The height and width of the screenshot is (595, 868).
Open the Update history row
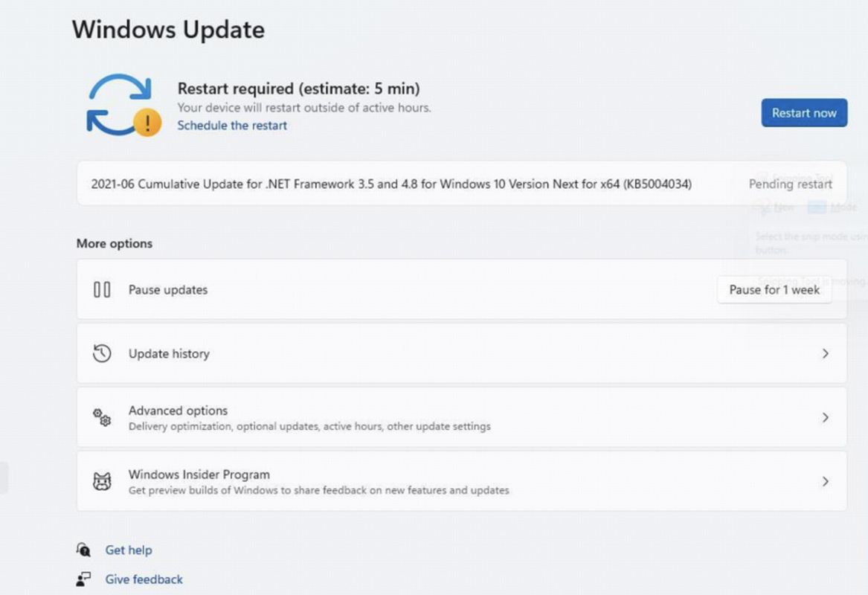coord(461,354)
